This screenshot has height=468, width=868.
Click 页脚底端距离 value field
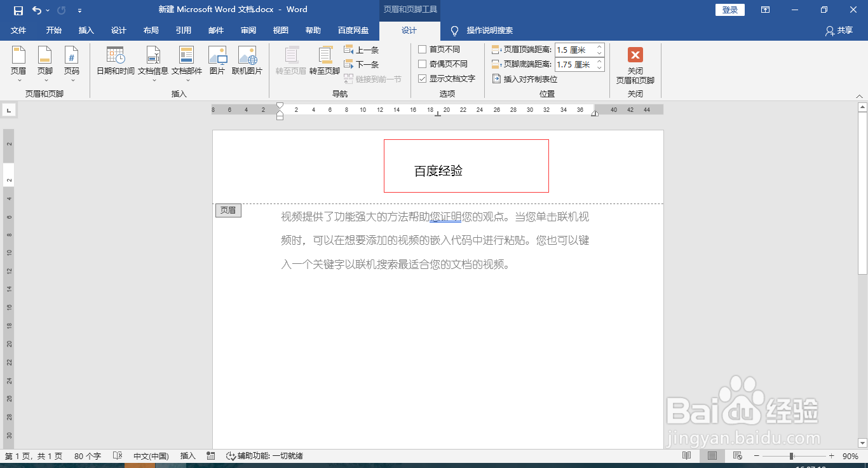tap(574, 65)
